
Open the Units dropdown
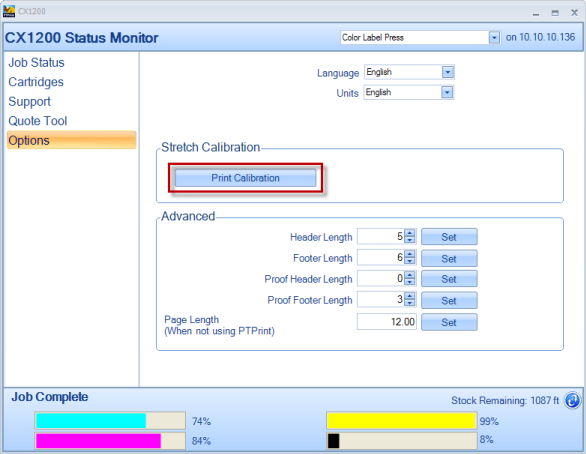point(447,92)
